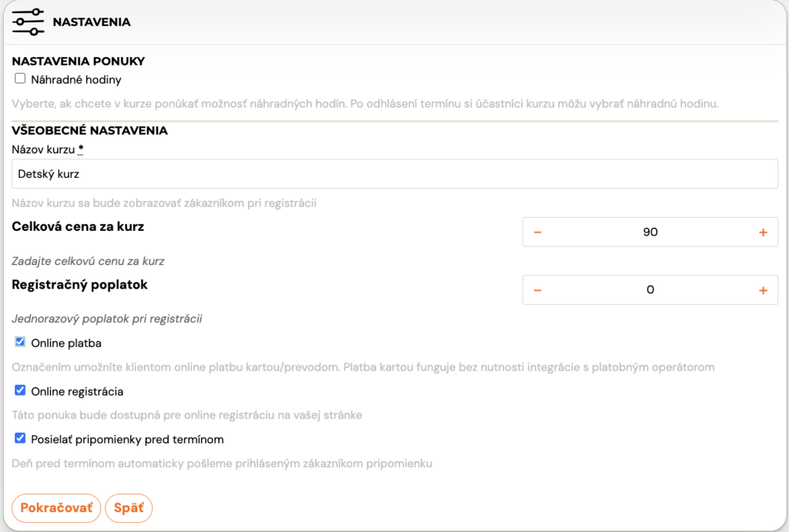The height and width of the screenshot is (532, 789).
Task: Disable the Online registrácia checkbox
Action: pos(20,390)
